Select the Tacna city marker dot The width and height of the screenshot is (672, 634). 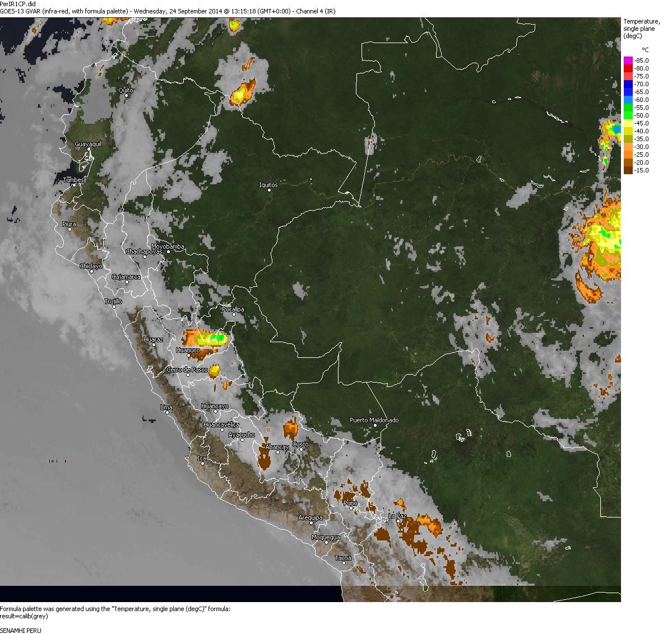click(x=344, y=563)
